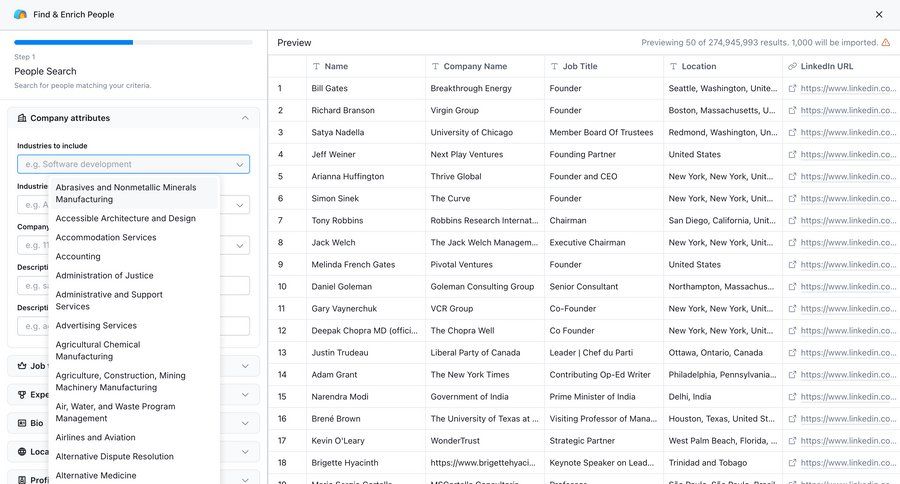Select Abrasives and Nonmetallic Minerals Manufacturing option
900x484 pixels.
[x=134, y=193]
